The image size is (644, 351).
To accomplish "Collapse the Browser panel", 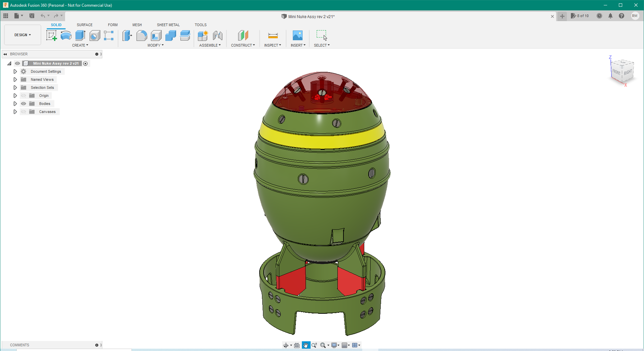I will pyautogui.click(x=5, y=54).
